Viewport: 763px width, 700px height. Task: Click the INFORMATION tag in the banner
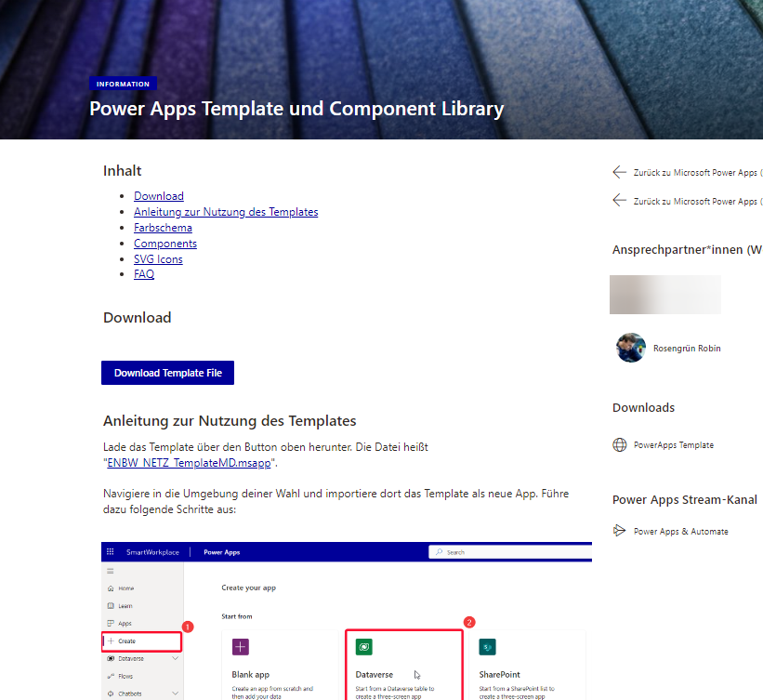123,84
